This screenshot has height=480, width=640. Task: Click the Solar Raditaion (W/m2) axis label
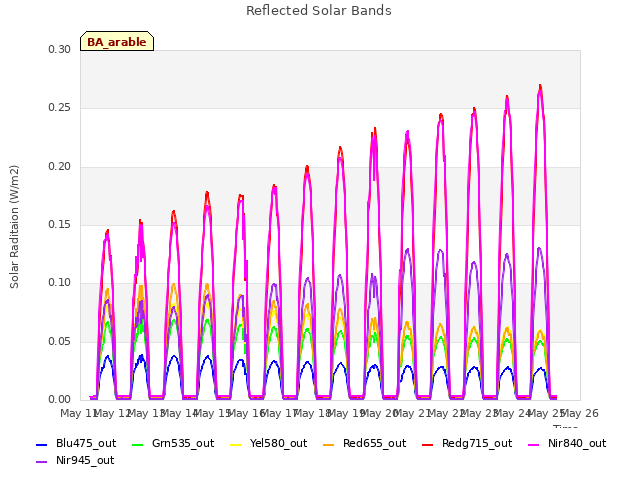14,227
